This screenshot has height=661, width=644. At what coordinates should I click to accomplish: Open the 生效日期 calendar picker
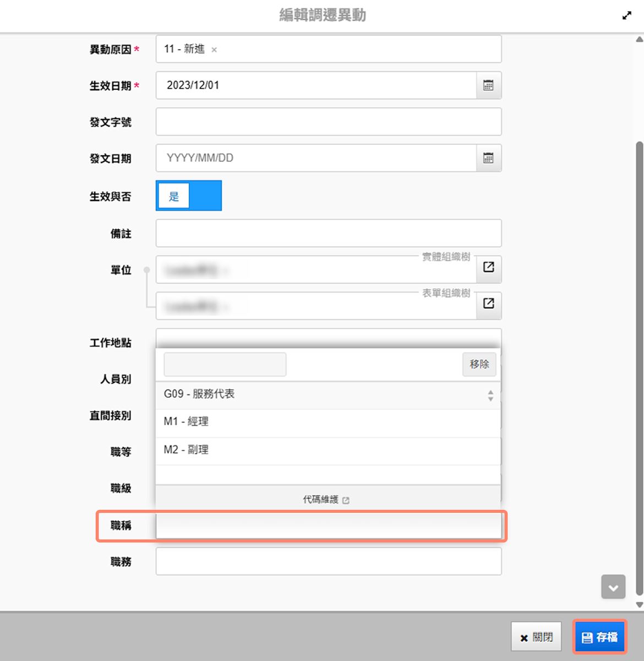(x=488, y=85)
